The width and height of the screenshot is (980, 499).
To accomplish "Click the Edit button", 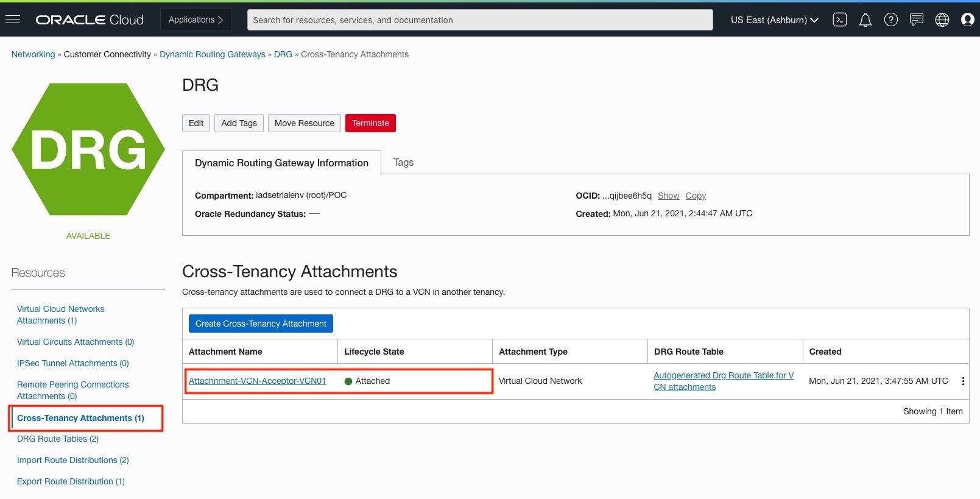I will (x=196, y=123).
